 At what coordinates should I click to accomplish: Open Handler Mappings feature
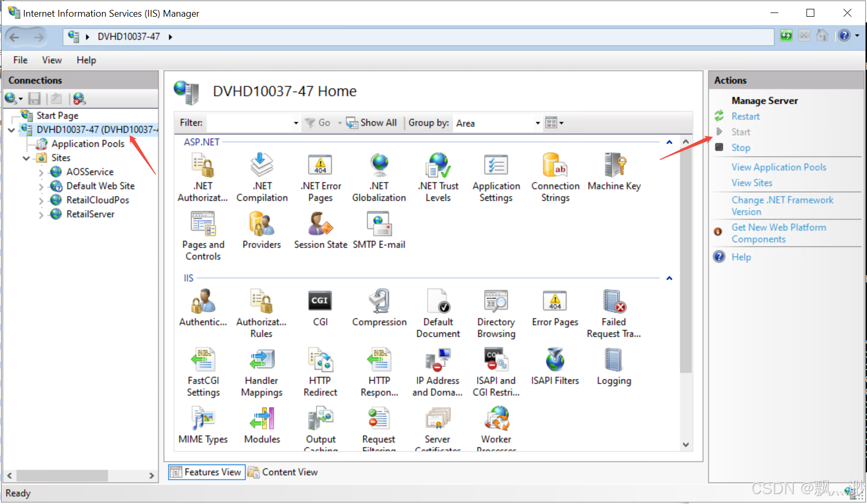262,373
